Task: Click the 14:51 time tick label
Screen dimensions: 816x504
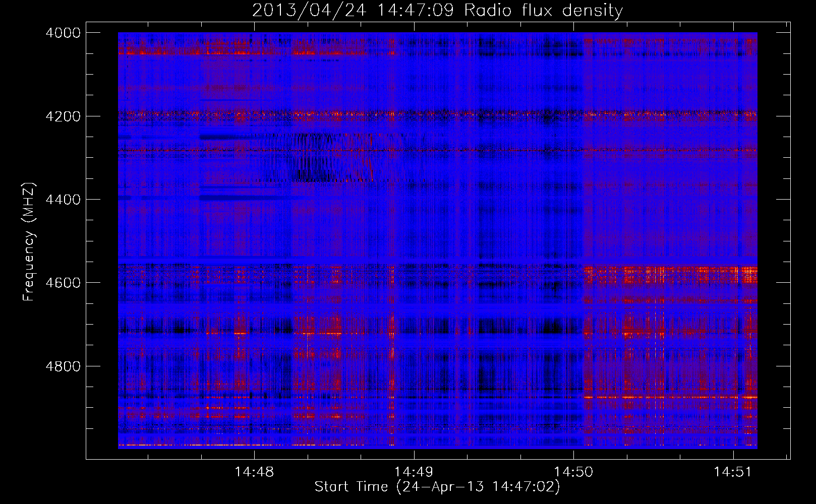Action: [x=732, y=472]
